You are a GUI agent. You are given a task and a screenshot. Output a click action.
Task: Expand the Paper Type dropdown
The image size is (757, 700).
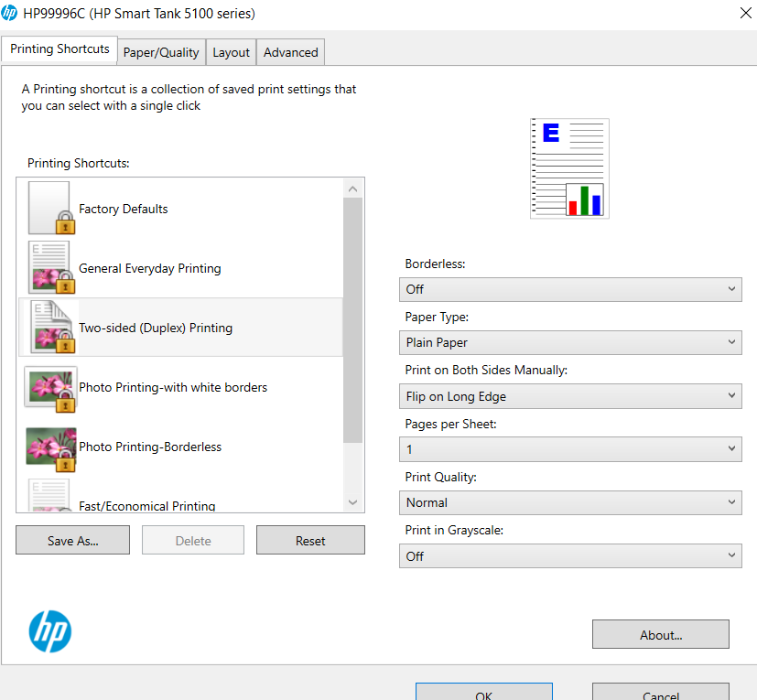[570, 342]
